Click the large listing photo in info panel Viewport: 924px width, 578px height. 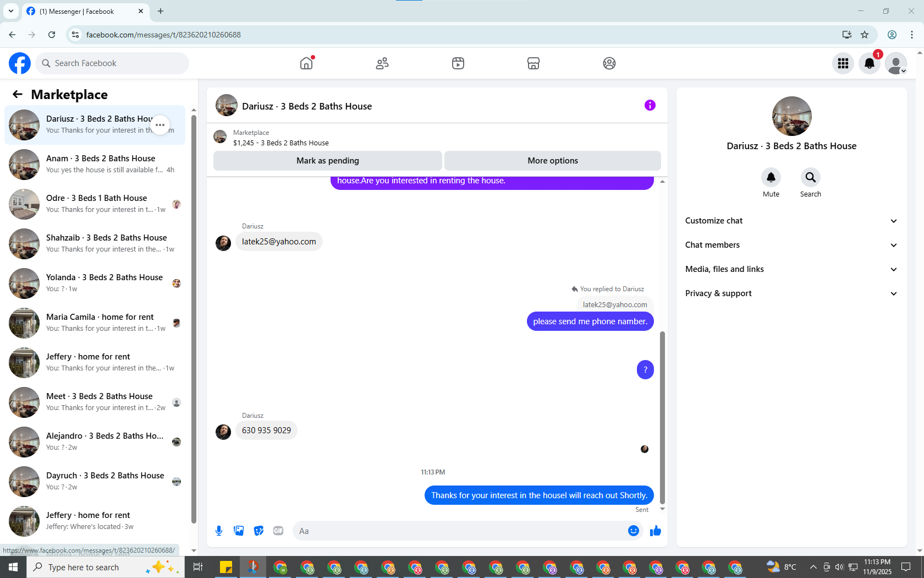click(792, 116)
